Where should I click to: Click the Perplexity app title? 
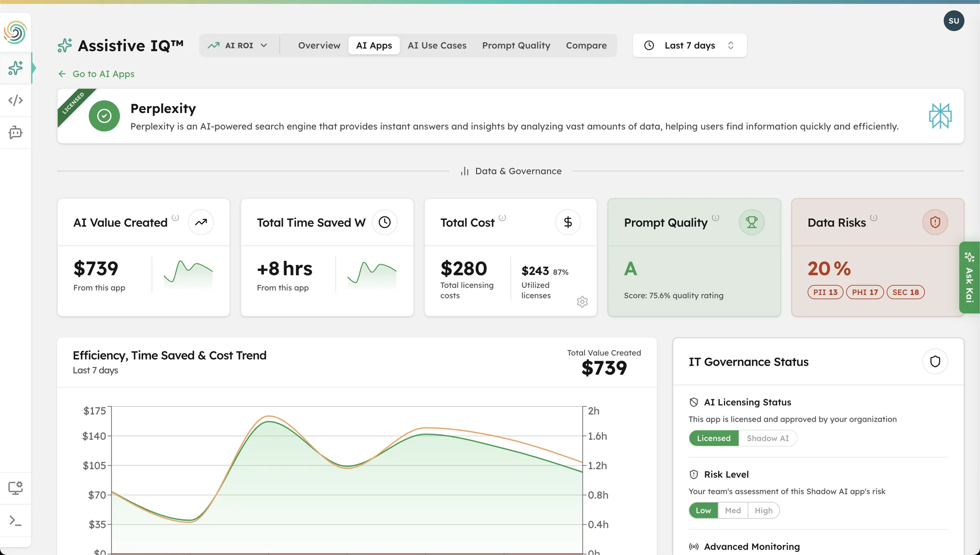click(163, 108)
